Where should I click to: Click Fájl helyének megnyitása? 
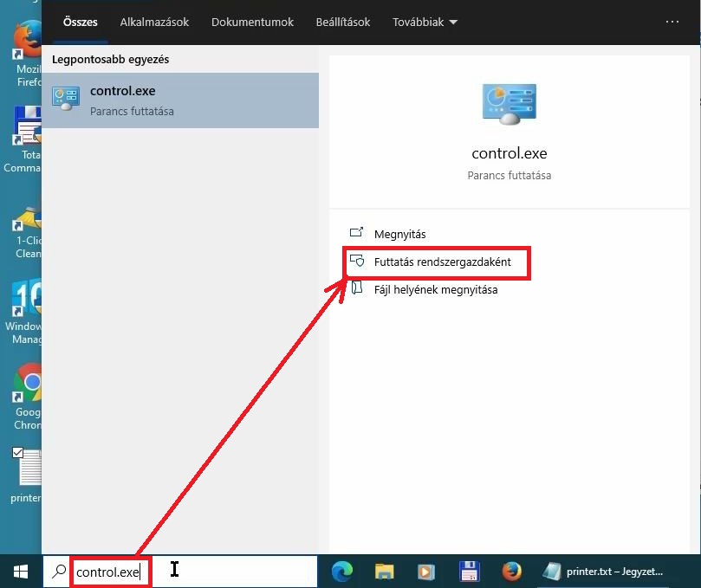(436, 289)
